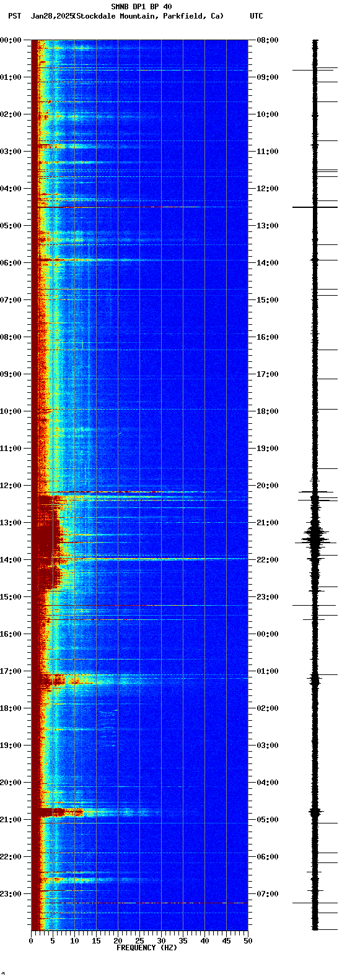Click the 25 Hz frequency axis label

point(139,941)
